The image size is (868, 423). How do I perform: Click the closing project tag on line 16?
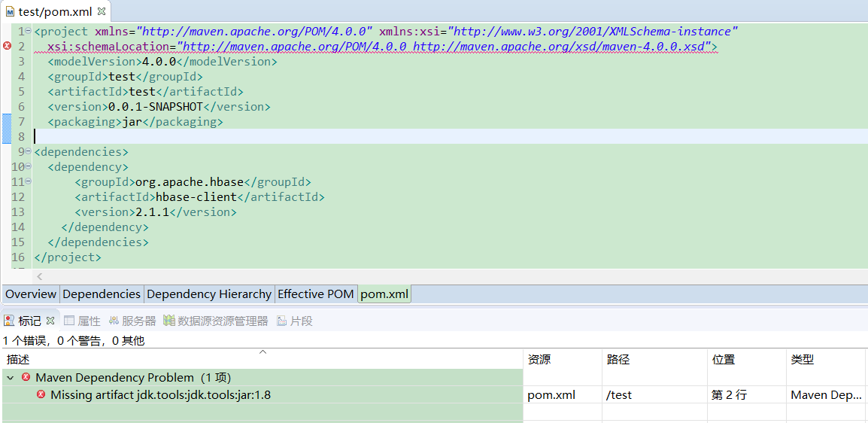68,257
